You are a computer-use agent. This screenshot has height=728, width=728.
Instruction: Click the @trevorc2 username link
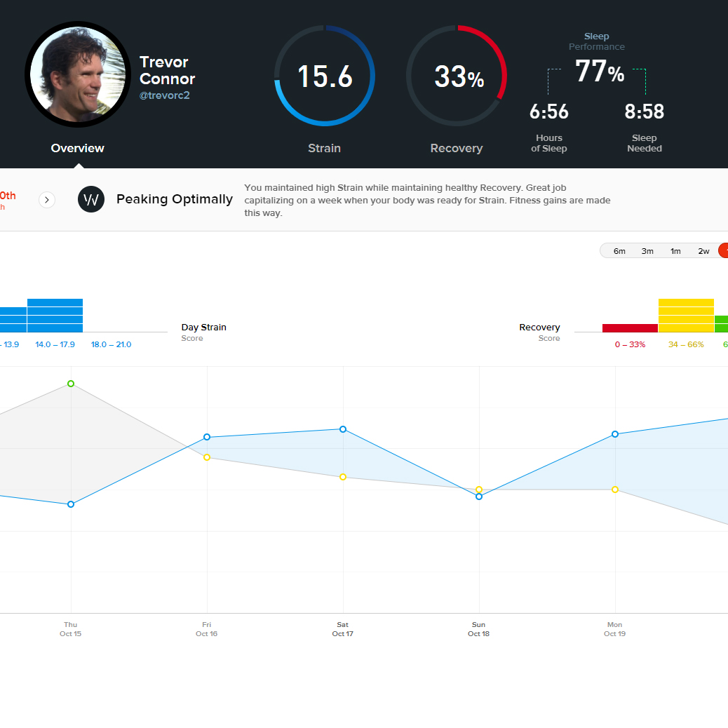(165, 95)
